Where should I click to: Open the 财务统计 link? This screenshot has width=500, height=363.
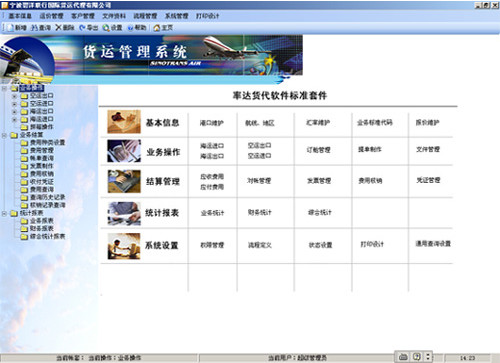pos(260,212)
